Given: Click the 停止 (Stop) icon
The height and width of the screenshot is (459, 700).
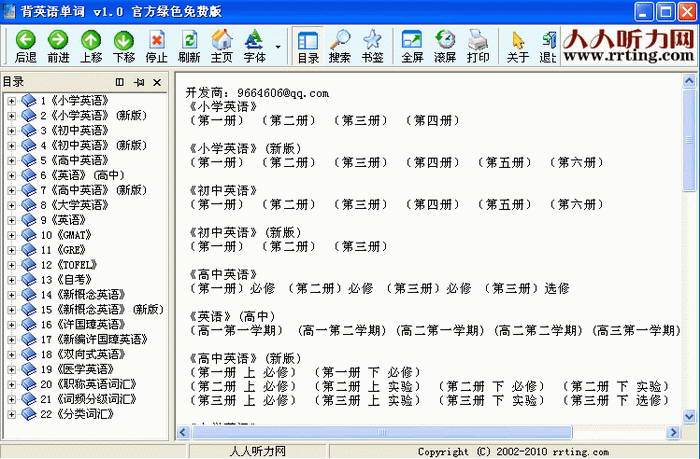Looking at the screenshot, I should click(156, 46).
